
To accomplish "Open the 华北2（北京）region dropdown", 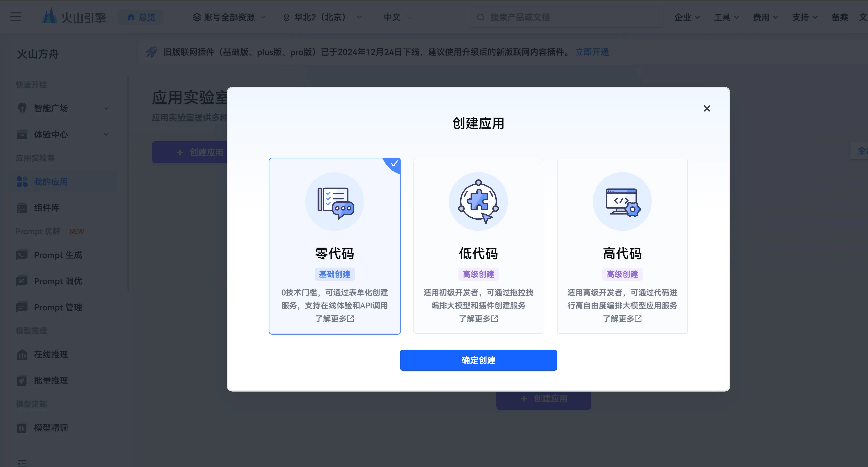I will click(322, 17).
